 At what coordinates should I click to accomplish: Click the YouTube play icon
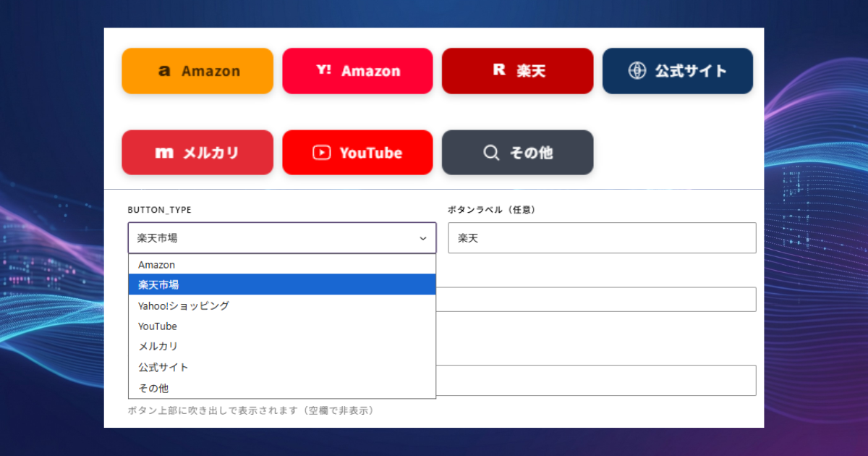(322, 153)
